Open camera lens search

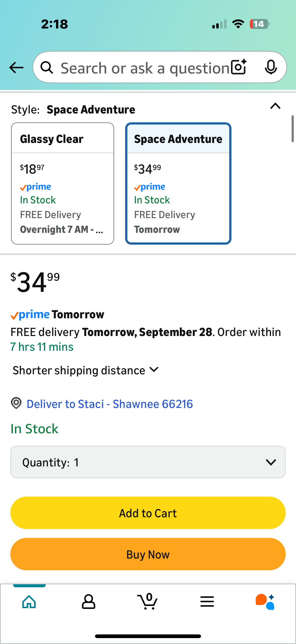click(239, 67)
